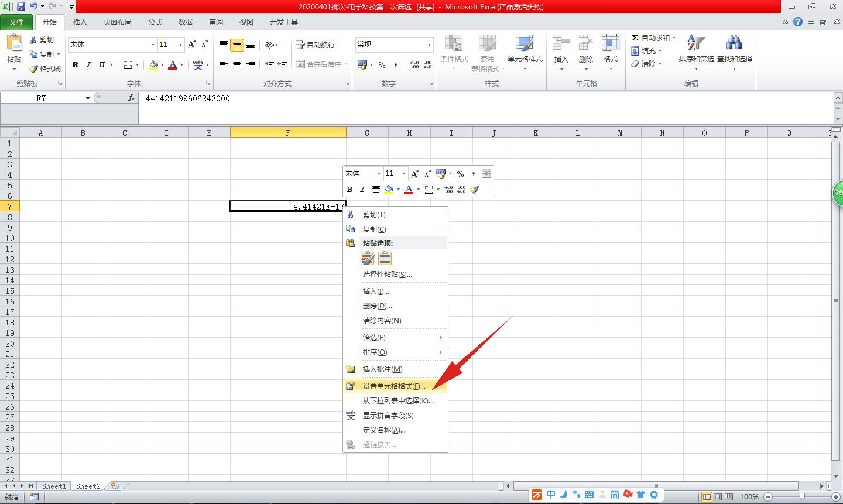
Task: Toggle underline formatting in the ribbon
Action: (x=102, y=65)
